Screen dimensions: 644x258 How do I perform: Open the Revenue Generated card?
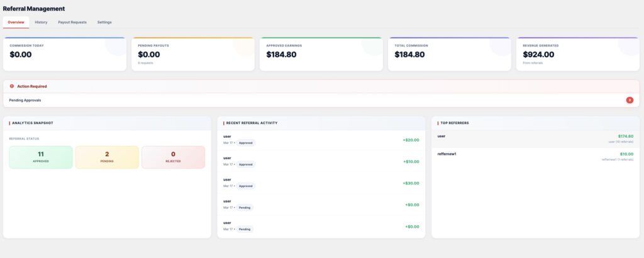[x=578, y=54]
